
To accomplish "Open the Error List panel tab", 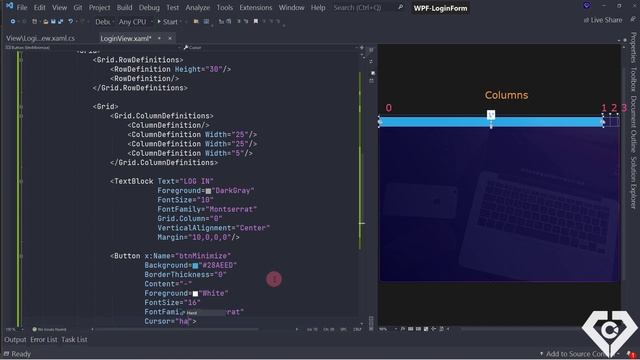I will [x=44, y=339].
